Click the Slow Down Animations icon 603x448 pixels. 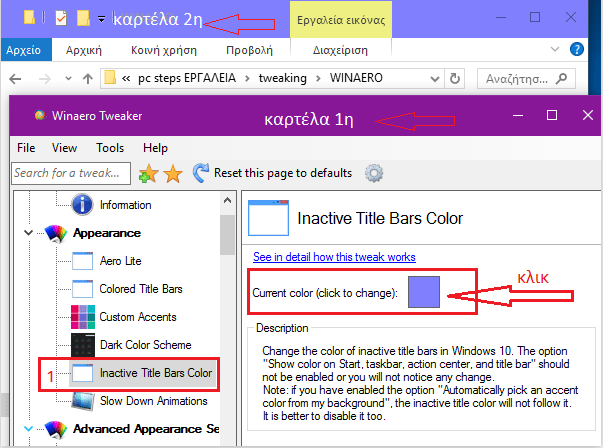point(83,401)
